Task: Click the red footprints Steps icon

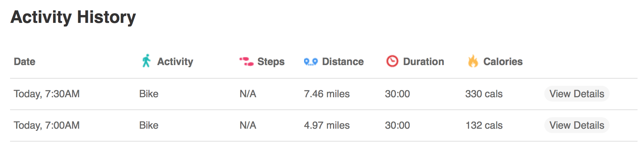Action: (246, 61)
